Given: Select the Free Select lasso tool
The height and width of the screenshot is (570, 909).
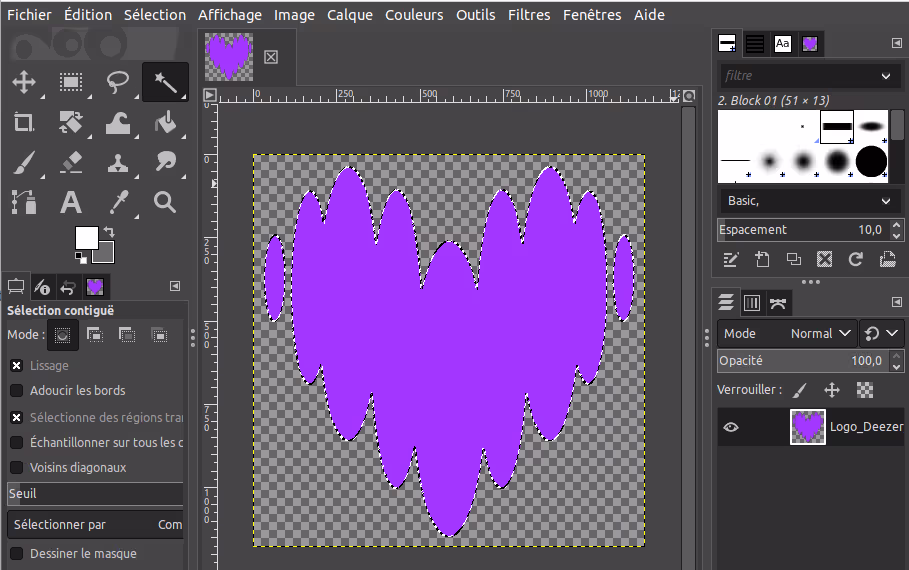Looking at the screenshot, I should [x=118, y=82].
